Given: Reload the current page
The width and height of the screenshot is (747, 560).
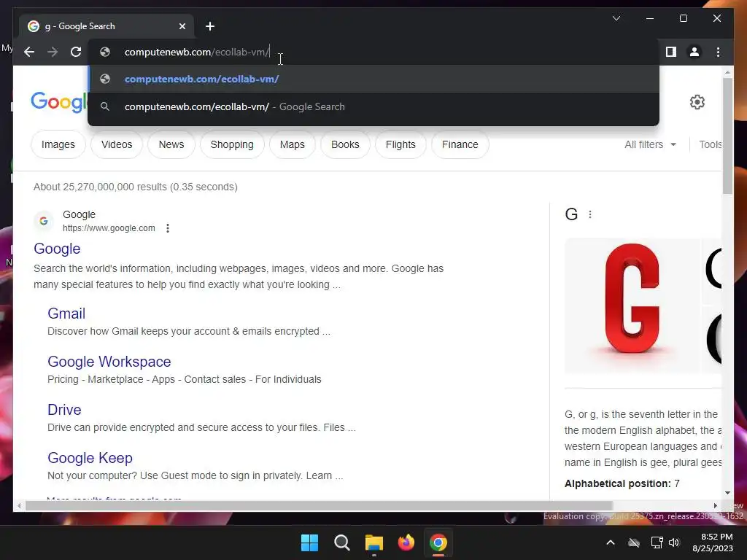Looking at the screenshot, I should (x=76, y=52).
